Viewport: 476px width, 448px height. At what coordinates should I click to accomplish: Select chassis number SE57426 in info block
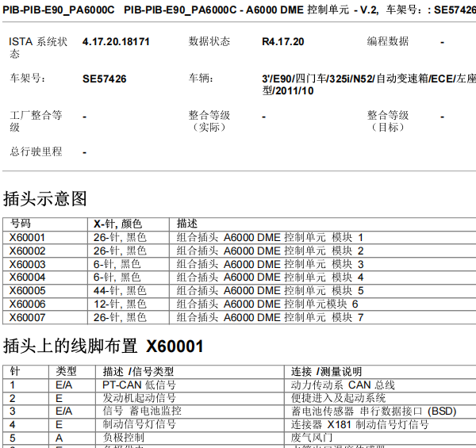point(105,79)
